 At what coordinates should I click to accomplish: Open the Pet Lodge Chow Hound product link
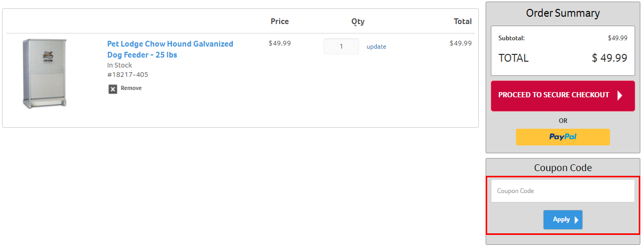(170, 49)
